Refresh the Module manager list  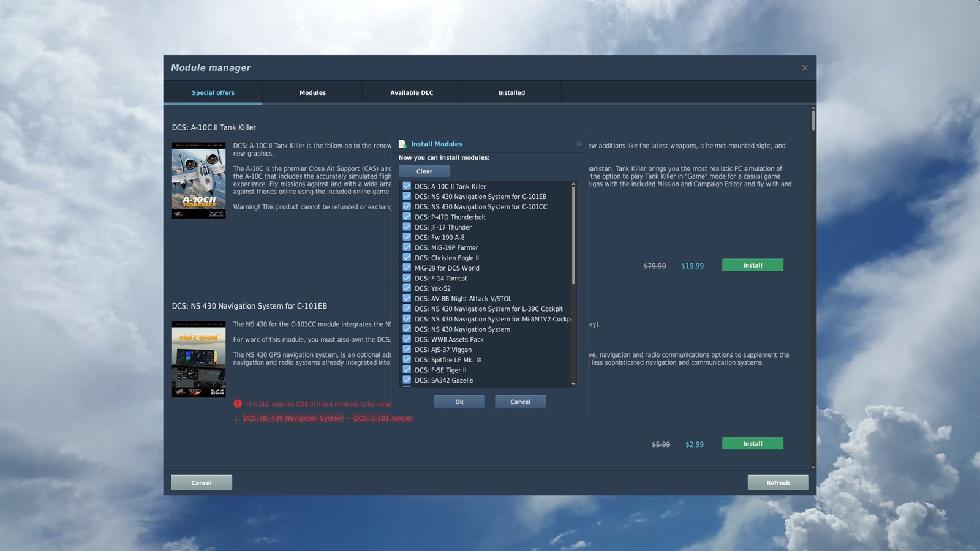tap(778, 483)
